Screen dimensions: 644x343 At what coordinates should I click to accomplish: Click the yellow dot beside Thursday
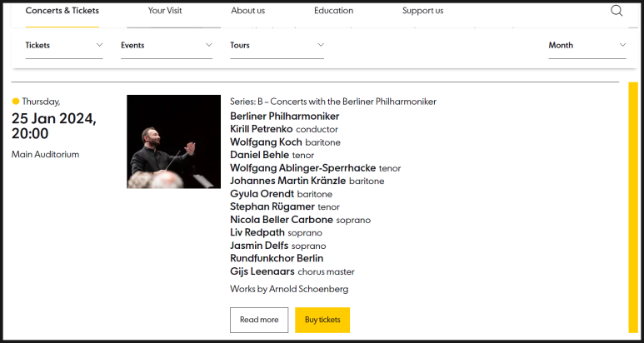pyautogui.click(x=16, y=102)
